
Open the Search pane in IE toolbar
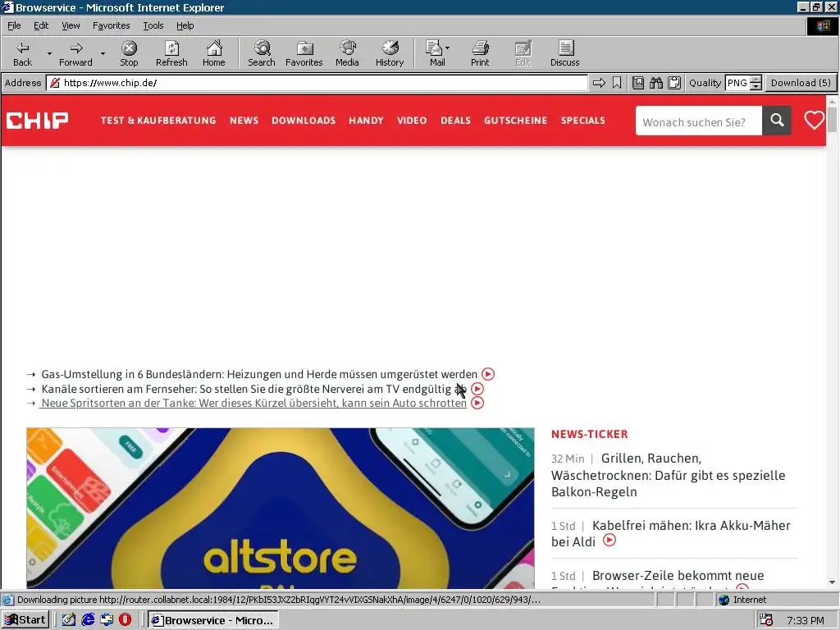tap(262, 53)
